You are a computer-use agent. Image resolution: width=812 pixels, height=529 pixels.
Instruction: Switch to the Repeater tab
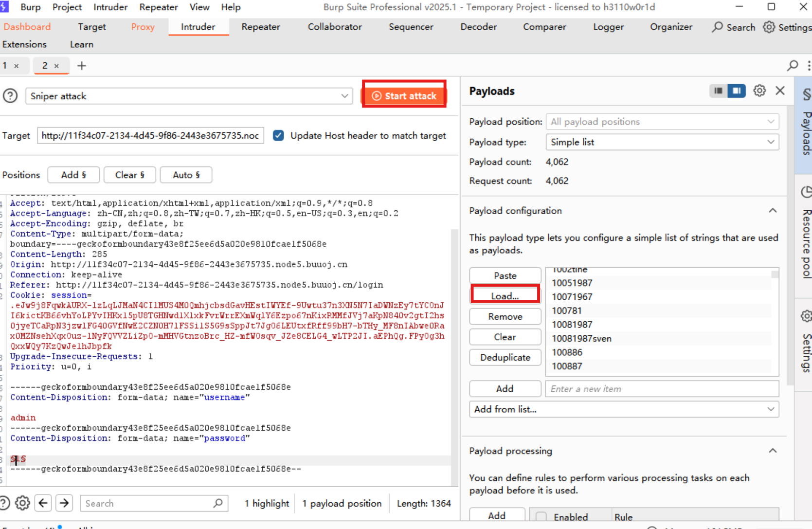(261, 27)
